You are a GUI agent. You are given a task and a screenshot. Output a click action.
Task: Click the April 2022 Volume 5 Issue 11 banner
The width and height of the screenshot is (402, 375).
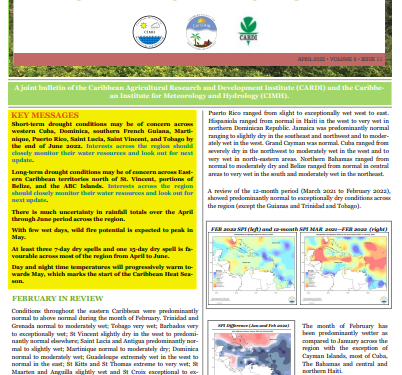(340, 59)
